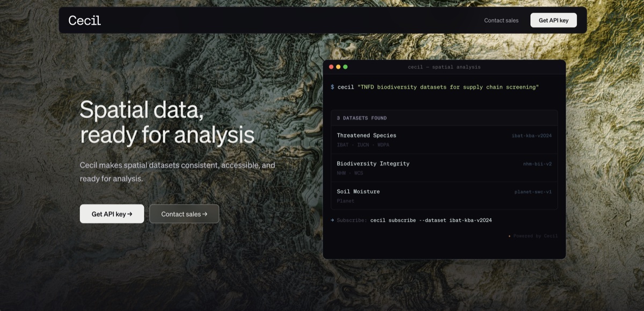Click the Get API key button under the hero text
The height and width of the screenshot is (311, 644).
pyautogui.click(x=112, y=214)
